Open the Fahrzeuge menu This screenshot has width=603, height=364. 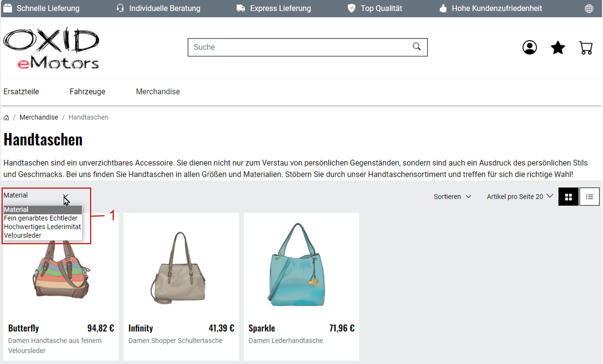(x=87, y=92)
